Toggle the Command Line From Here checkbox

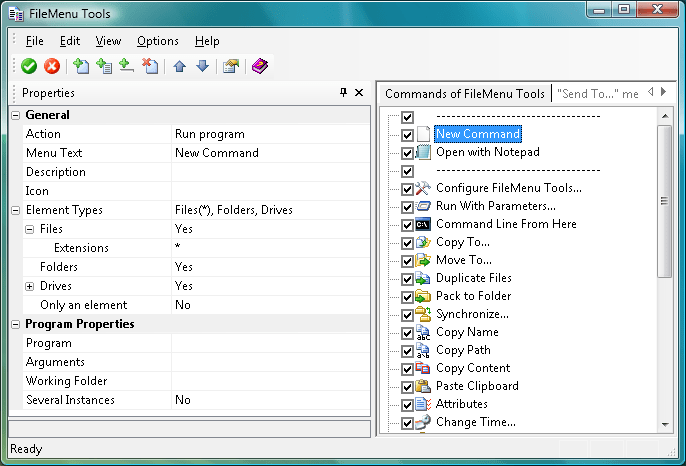click(x=407, y=225)
